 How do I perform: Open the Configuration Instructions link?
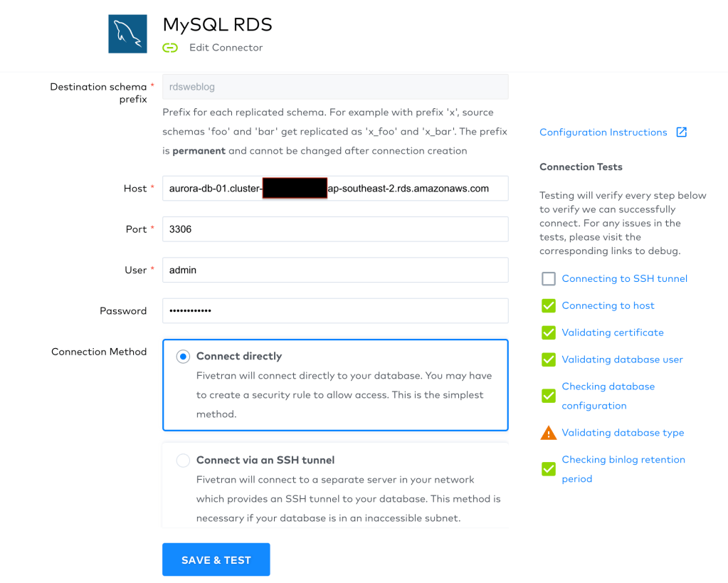coord(603,132)
